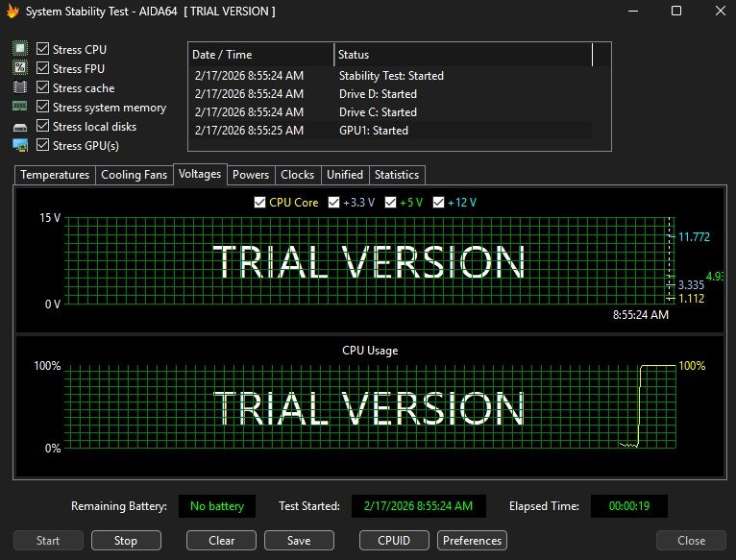736x560 pixels.
Task: Toggle the +3.3 V graph checkbox
Action: (x=333, y=203)
